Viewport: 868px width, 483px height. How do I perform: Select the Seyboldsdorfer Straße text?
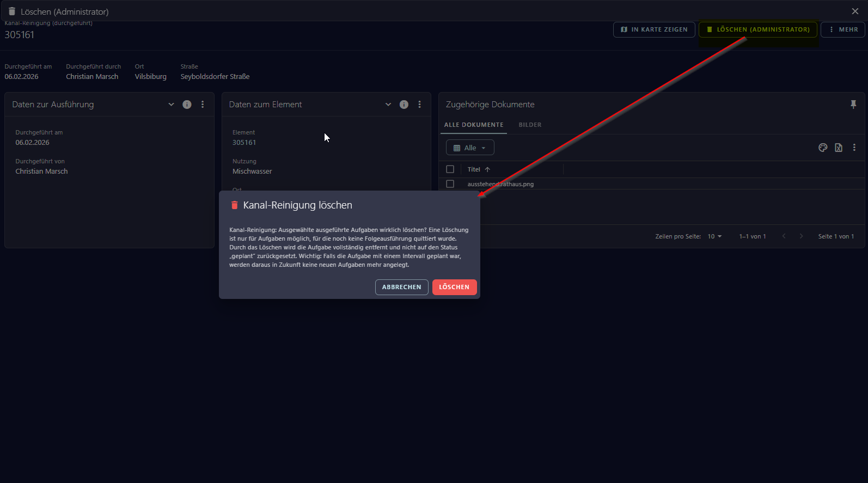point(215,77)
